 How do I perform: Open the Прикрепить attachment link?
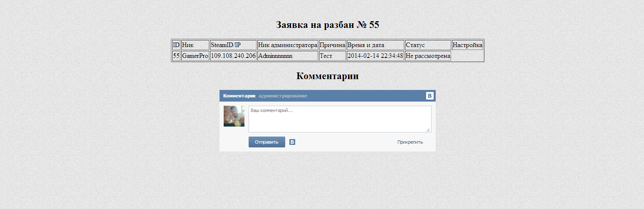[x=410, y=142]
